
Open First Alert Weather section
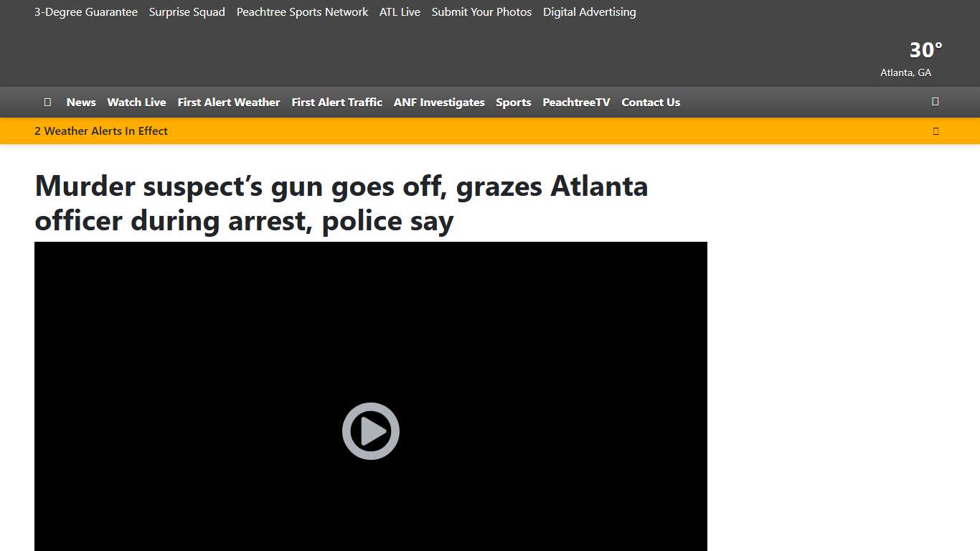(228, 102)
